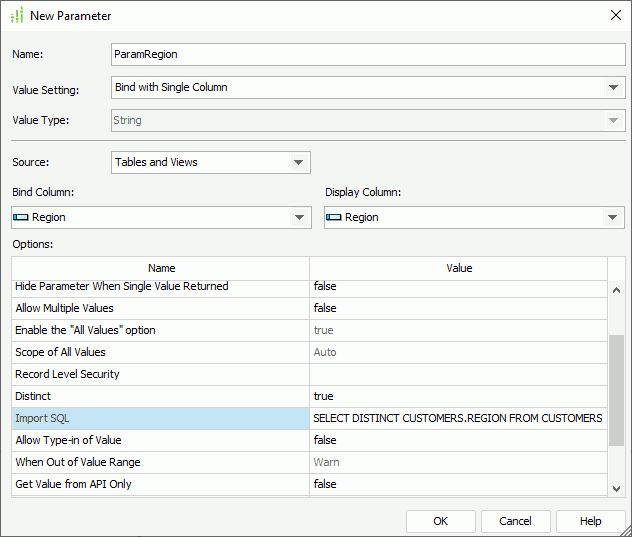Click the Name field containing ParamRegion
Screen dimensions: 632x537
[x=367, y=54]
